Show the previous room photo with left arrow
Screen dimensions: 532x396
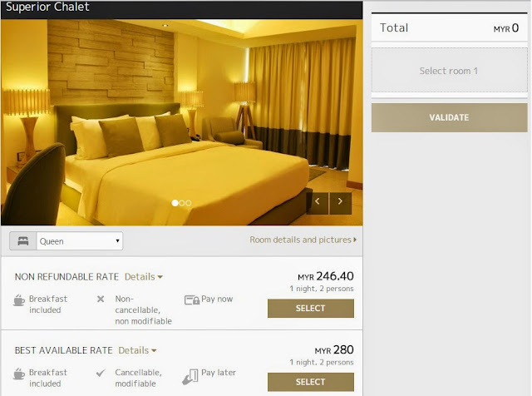click(x=318, y=203)
